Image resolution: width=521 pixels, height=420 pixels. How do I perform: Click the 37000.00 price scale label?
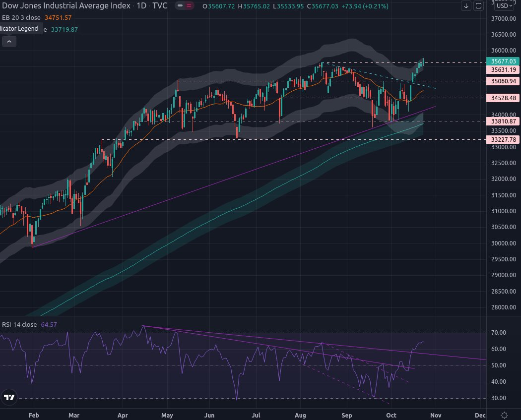(x=504, y=18)
